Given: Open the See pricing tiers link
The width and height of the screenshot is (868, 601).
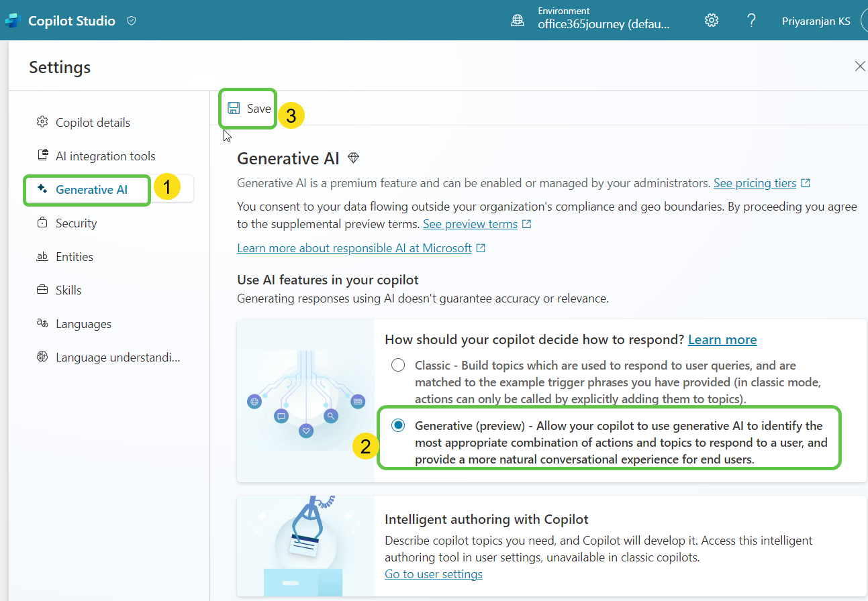Looking at the screenshot, I should 755,183.
